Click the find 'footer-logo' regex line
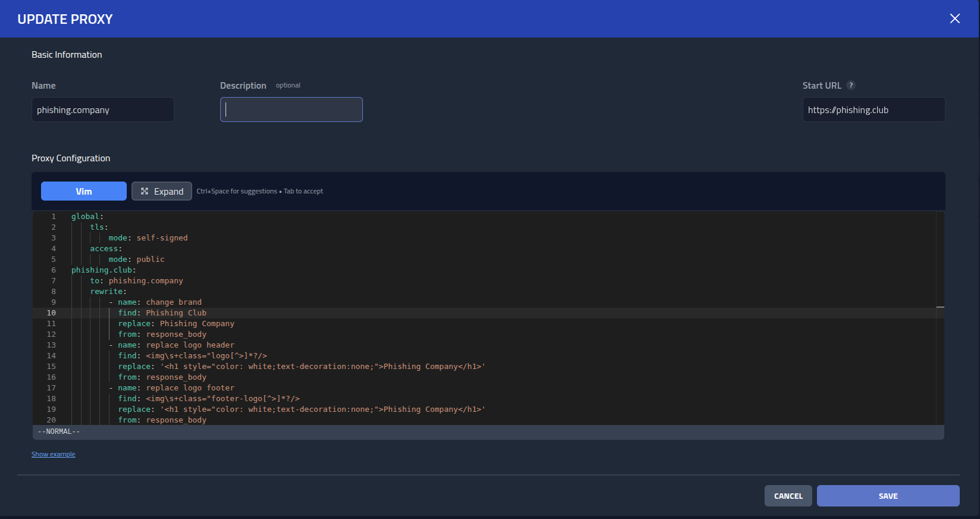The width and height of the screenshot is (980, 519). [209, 399]
